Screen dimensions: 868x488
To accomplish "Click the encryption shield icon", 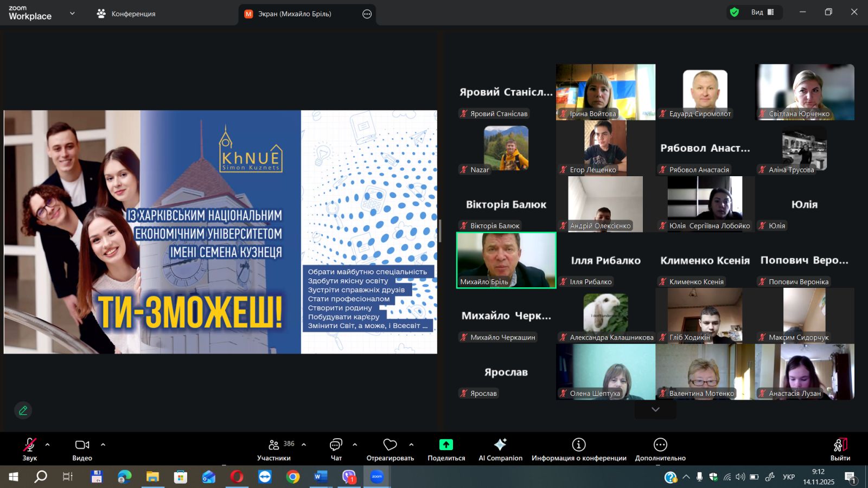I will (735, 12).
